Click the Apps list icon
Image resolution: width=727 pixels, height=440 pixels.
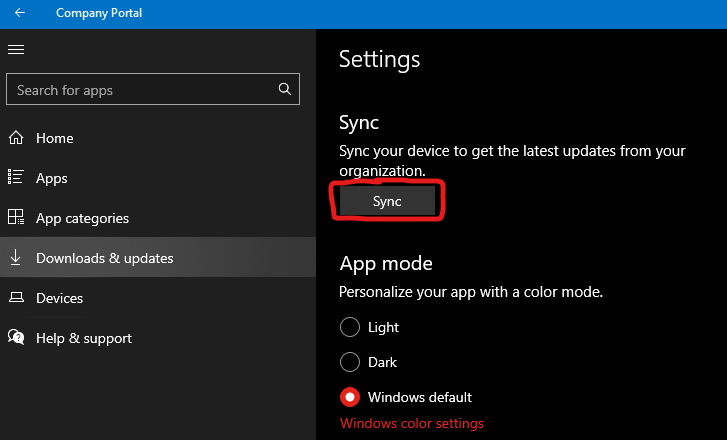(x=16, y=177)
